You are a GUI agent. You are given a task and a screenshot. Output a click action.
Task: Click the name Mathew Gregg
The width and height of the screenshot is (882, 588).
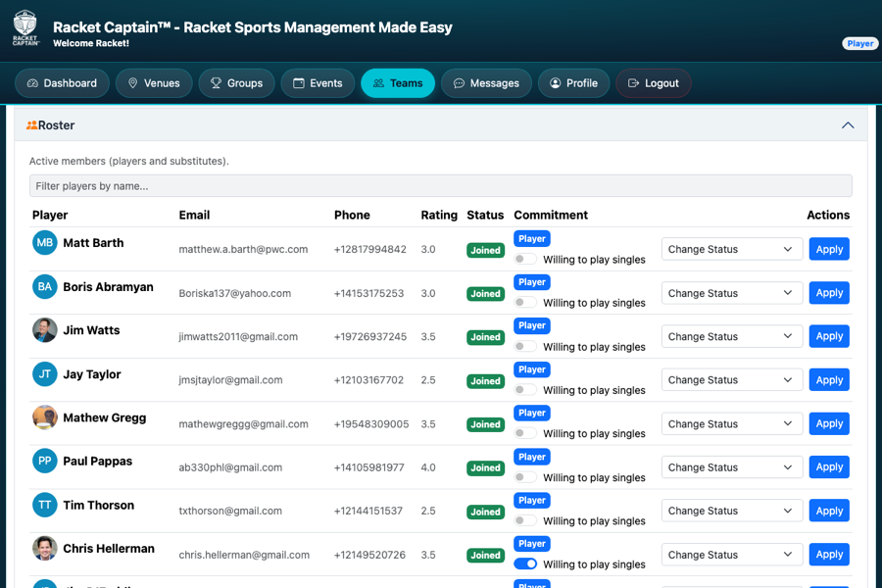click(x=105, y=417)
